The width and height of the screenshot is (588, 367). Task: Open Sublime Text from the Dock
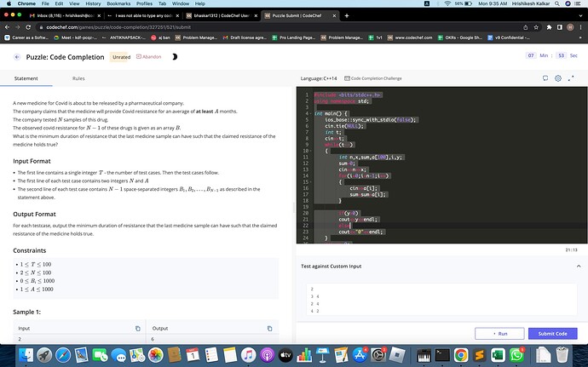coord(479,354)
